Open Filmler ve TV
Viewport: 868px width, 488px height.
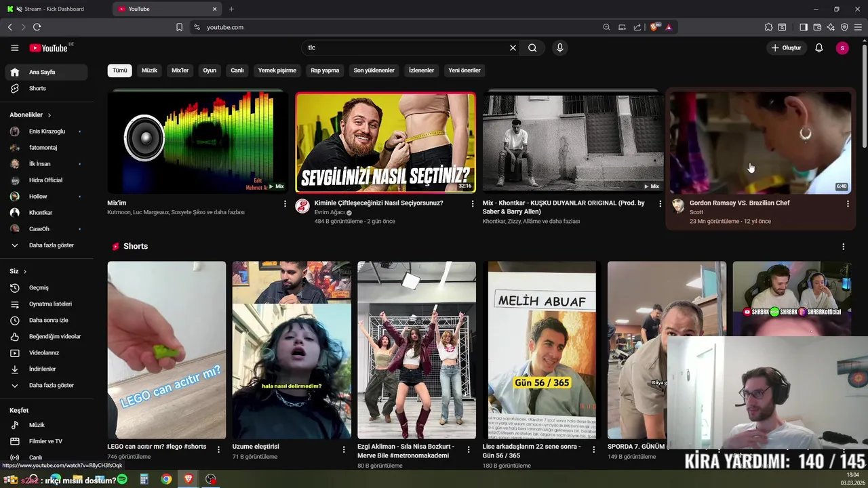46,441
